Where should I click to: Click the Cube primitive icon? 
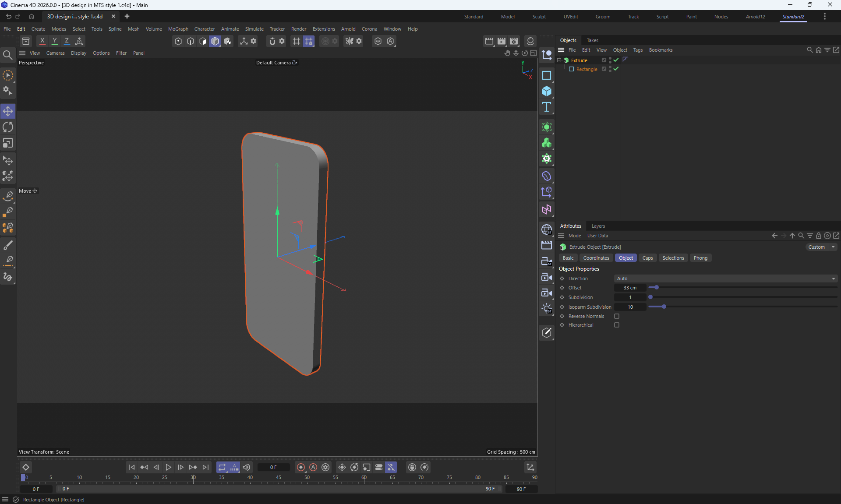546,91
